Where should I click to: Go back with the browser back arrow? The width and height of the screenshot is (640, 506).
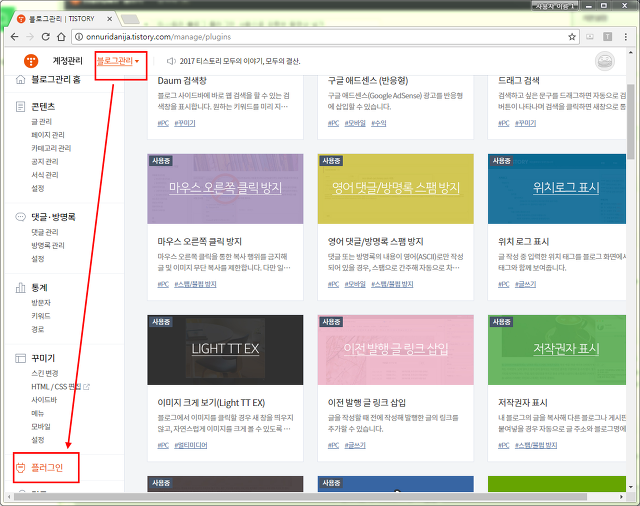pos(15,37)
